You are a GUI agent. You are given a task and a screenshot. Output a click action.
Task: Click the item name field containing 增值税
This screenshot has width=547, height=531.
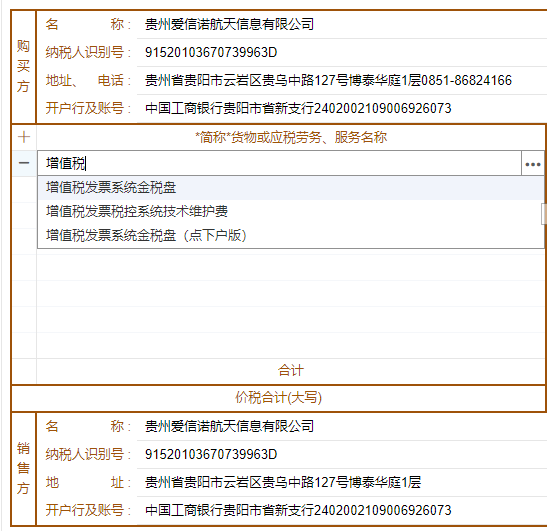[x=279, y=163]
